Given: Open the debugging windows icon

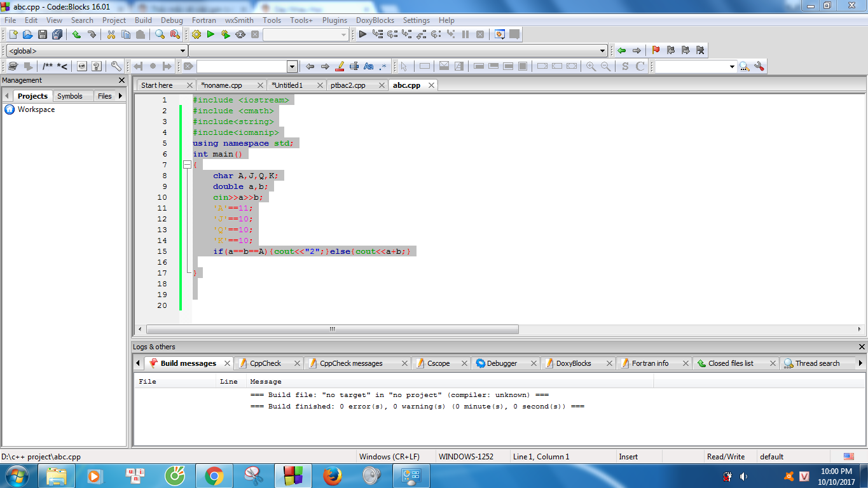Looking at the screenshot, I should click(500, 34).
